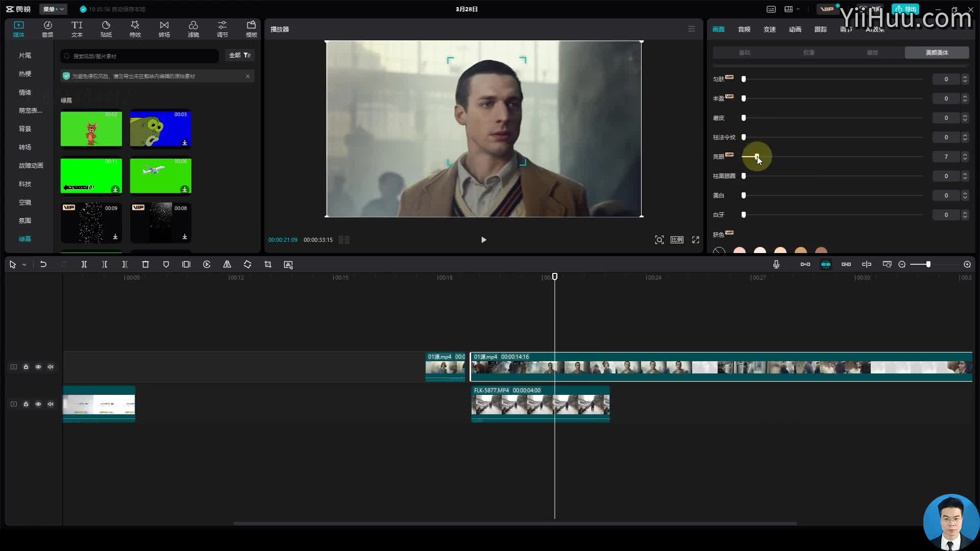The width and height of the screenshot is (980, 551).
Task: Open the keyboard shortcuts icon in title bar
Action: tap(771, 9)
